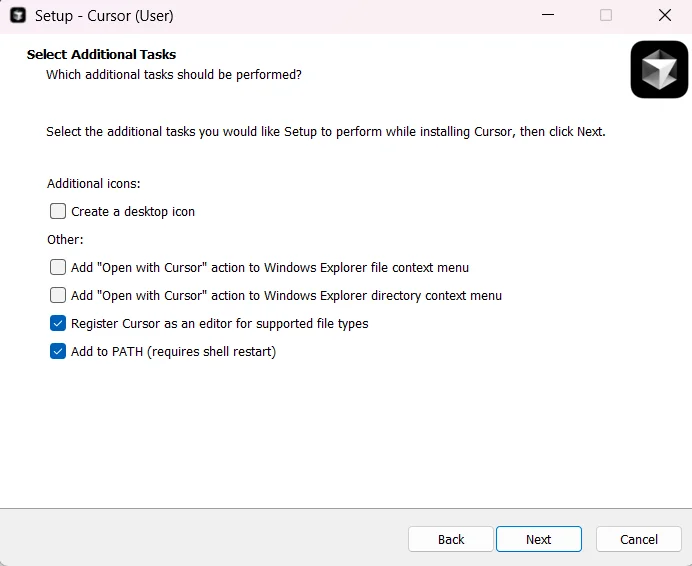Check Open with Cursor directory context menu option
692x566 pixels.
(58, 295)
